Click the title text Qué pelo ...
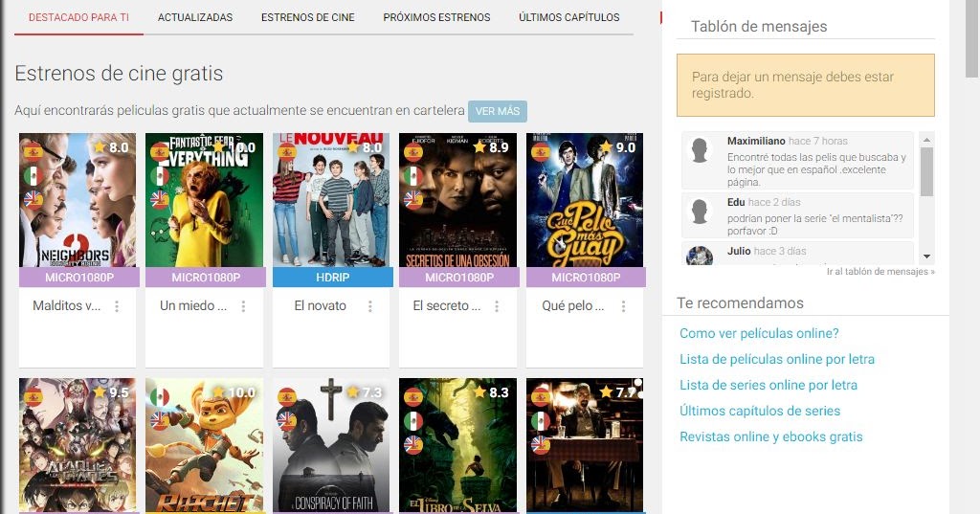The image size is (980, 514). coord(573,305)
